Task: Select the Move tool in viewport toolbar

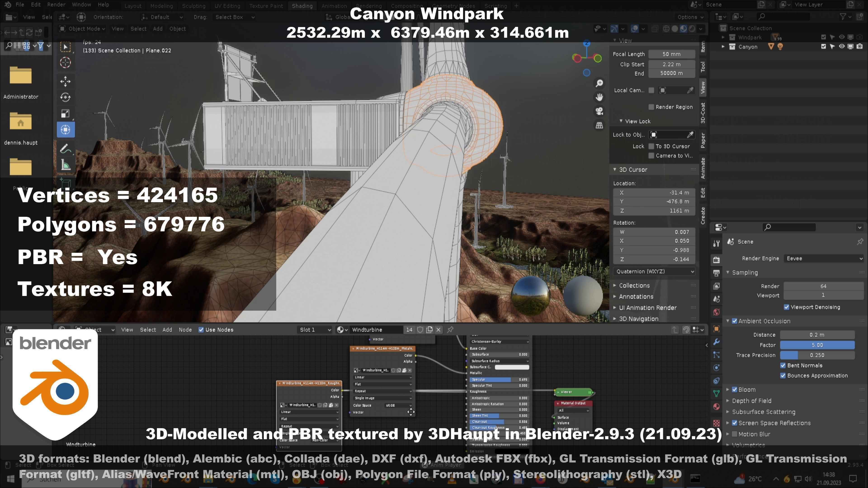Action: coord(65,81)
